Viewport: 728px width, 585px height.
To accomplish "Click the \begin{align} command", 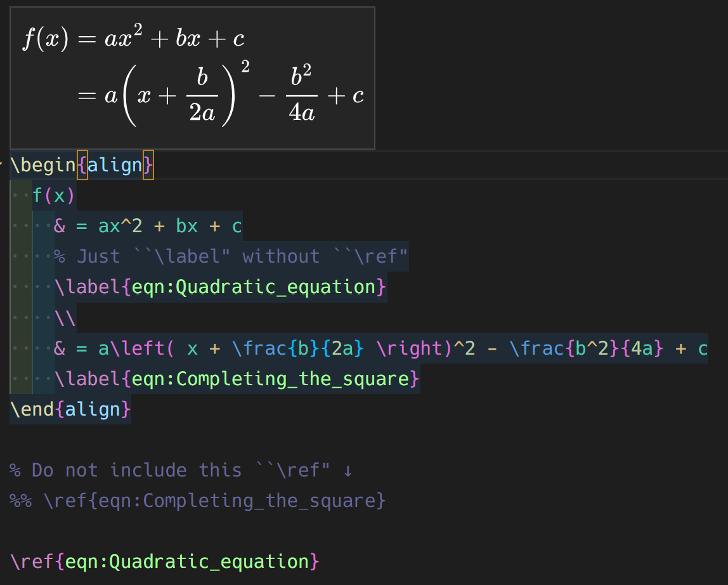I will [x=44, y=164].
